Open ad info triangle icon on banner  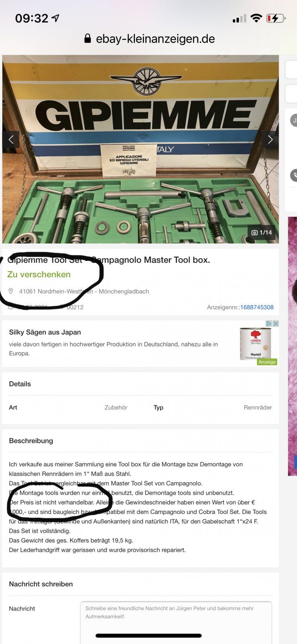tap(269, 324)
